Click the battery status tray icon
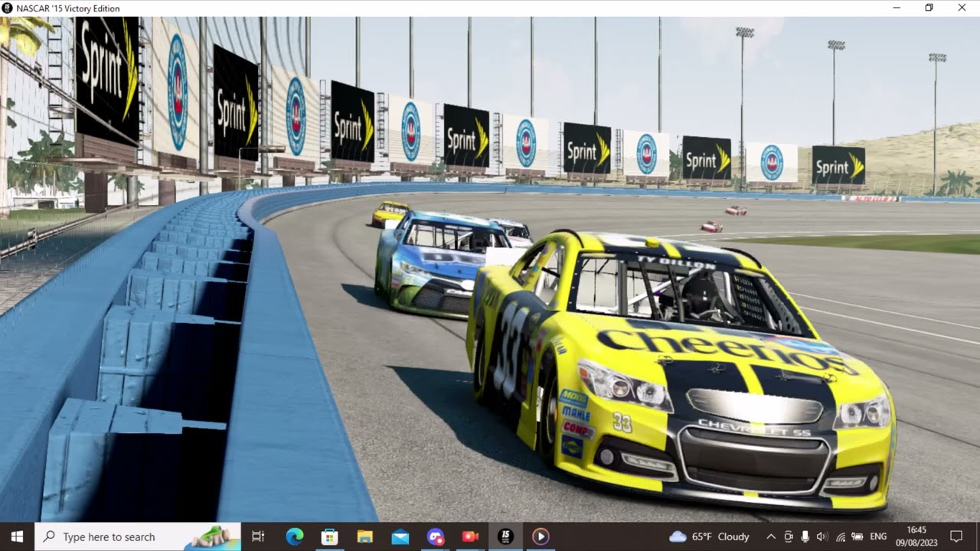Screen dimensions: 980x551 (x=857, y=536)
